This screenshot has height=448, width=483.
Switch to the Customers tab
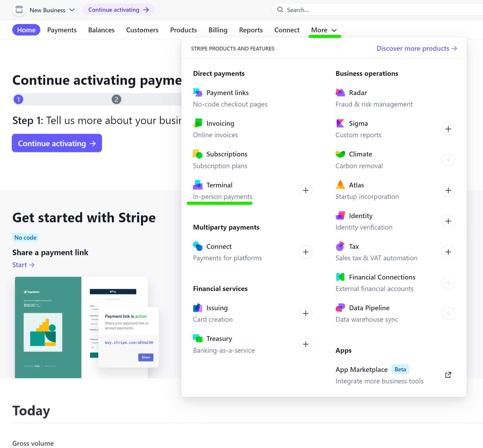(x=142, y=30)
